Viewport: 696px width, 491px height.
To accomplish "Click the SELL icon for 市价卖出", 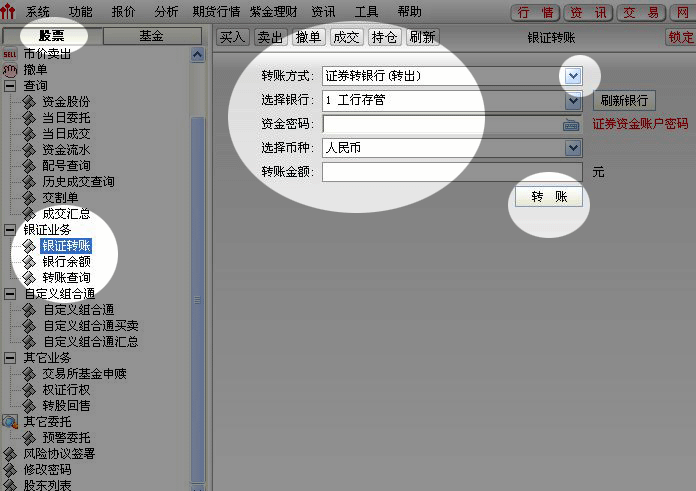I will (10, 55).
